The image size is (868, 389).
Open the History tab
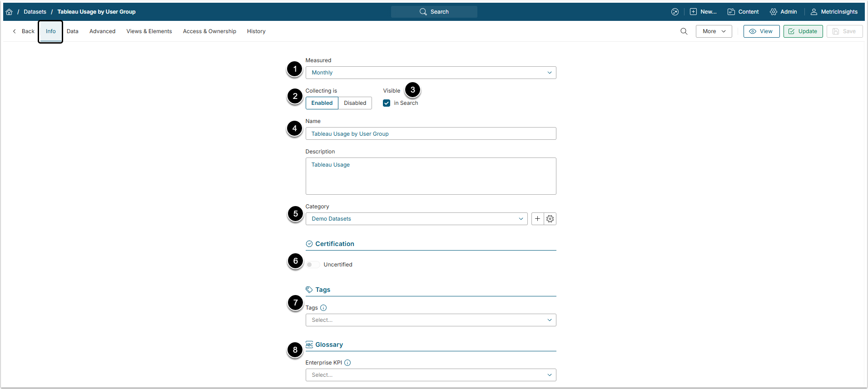click(x=256, y=31)
